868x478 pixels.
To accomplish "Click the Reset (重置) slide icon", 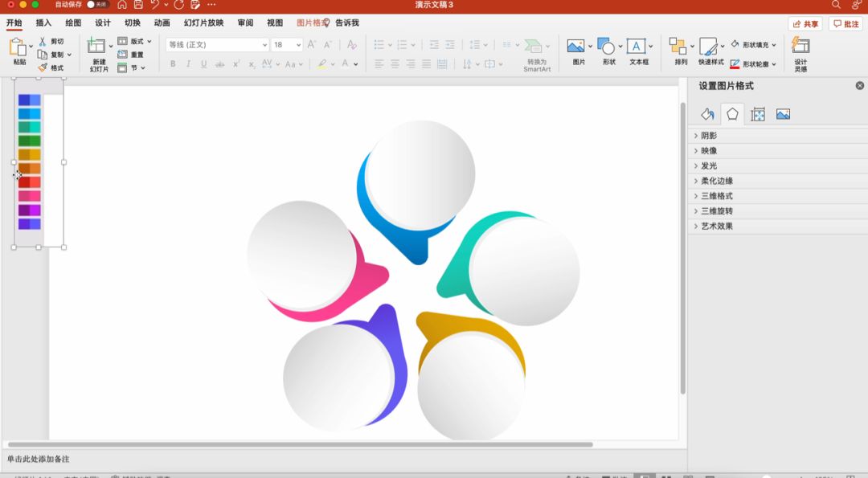I will pyautogui.click(x=122, y=54).
